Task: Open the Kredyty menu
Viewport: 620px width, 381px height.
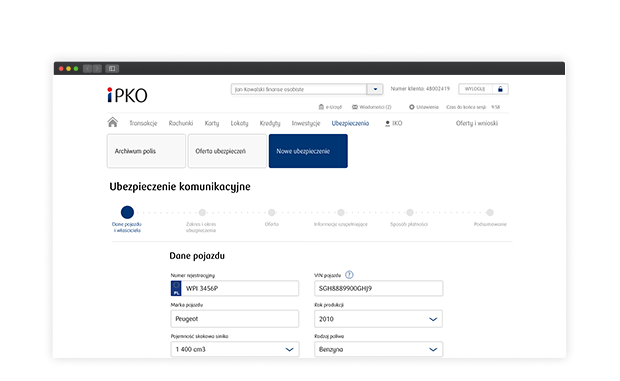Action: coord(270,123)
